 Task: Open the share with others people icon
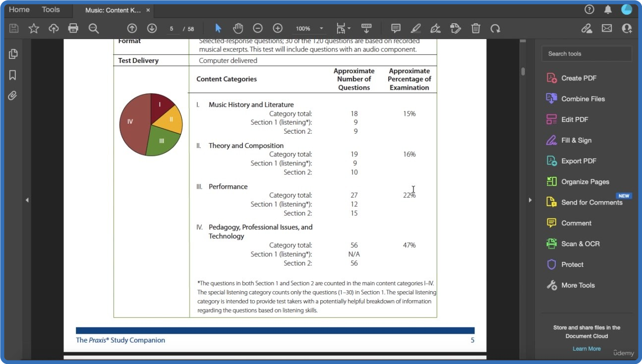pyautogui.click(x=627, y=28)
